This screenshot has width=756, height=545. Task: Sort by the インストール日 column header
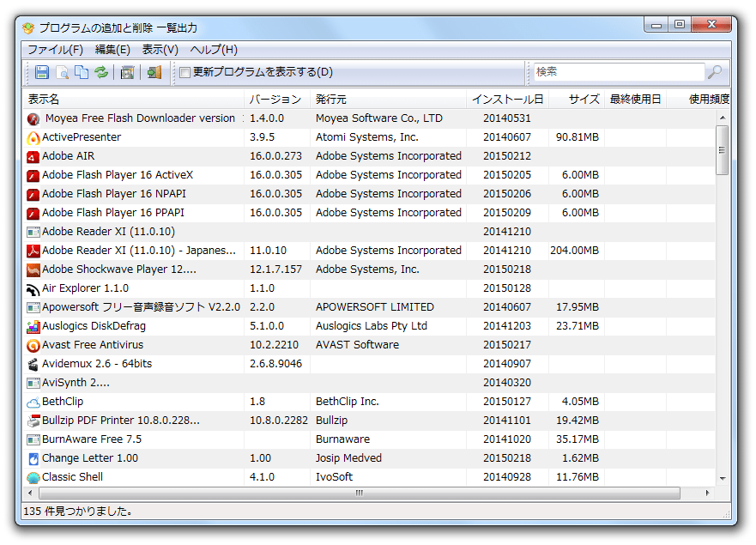tap(508, 100)
